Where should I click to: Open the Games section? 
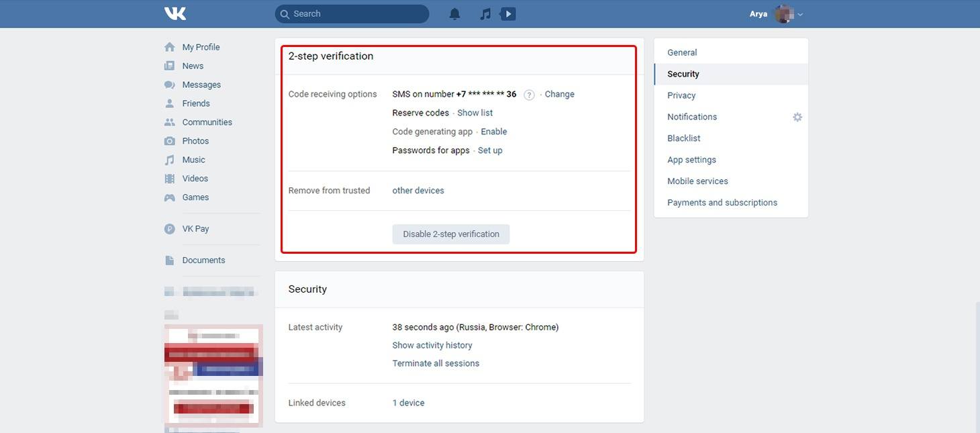point(195,197)
